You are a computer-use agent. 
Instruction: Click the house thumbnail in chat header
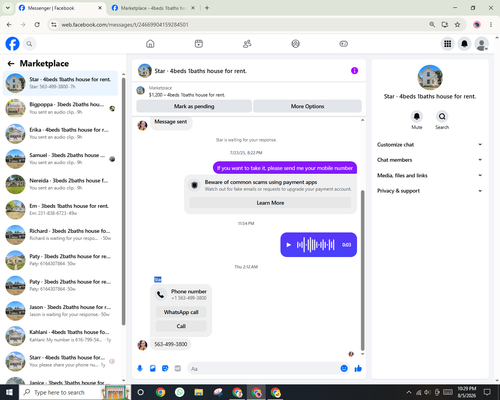(x=145, y=71)
